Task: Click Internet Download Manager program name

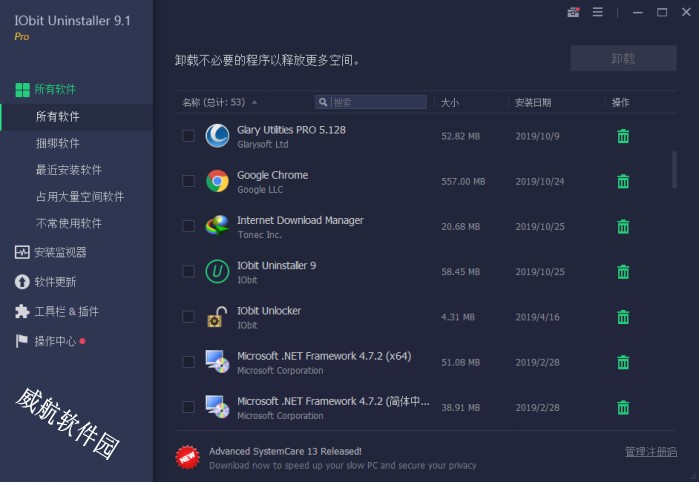Action: [x=300, y=220]
